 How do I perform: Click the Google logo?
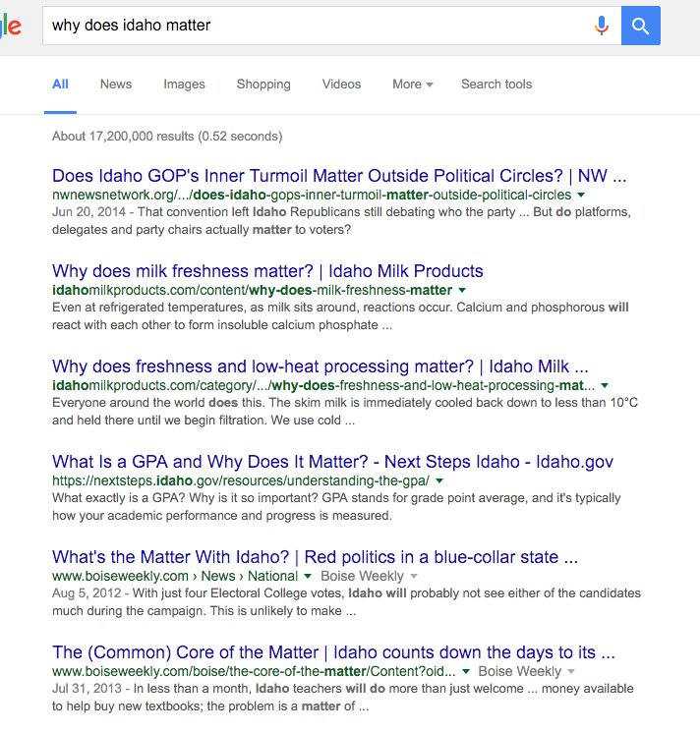point(10,26)
